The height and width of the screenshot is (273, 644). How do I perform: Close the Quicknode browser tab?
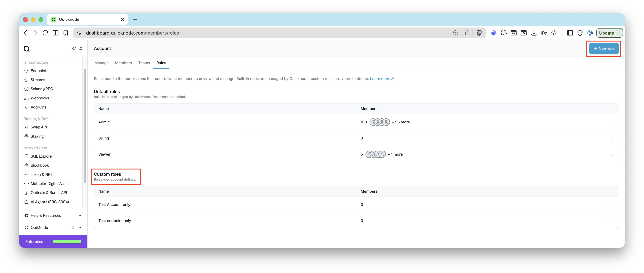tap(123, 19)
